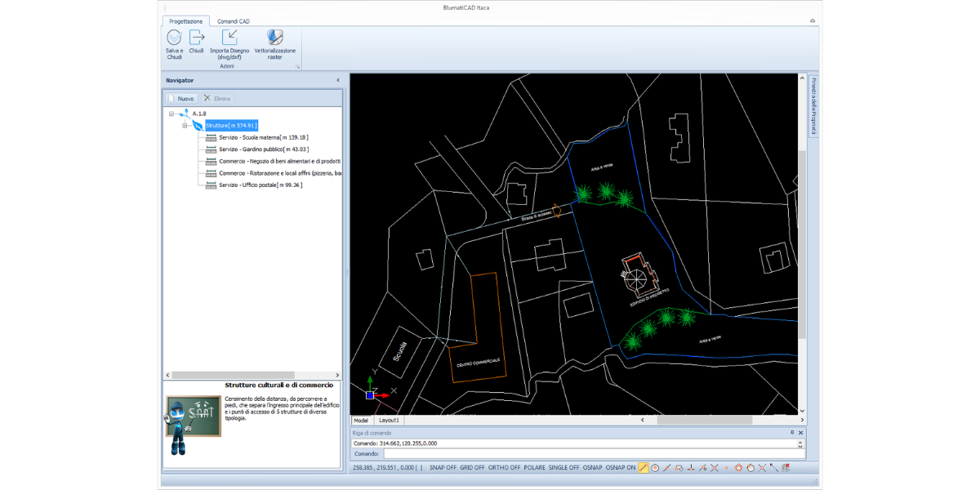Screen dimensions: 980x490
Task: Click the ruler icon beside Scuola materna
Action: (x=211, y=138)
